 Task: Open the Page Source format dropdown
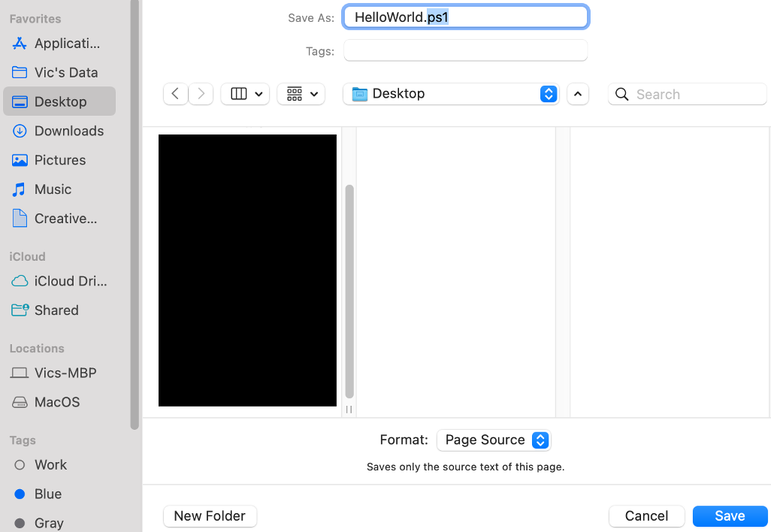pyautogui.click(x=494, y=440)
